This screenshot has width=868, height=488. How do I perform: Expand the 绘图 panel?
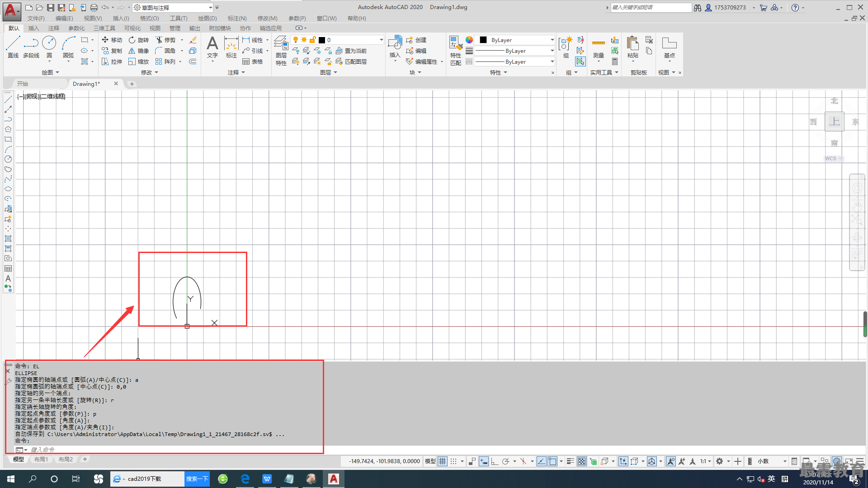tap(50, 72)
